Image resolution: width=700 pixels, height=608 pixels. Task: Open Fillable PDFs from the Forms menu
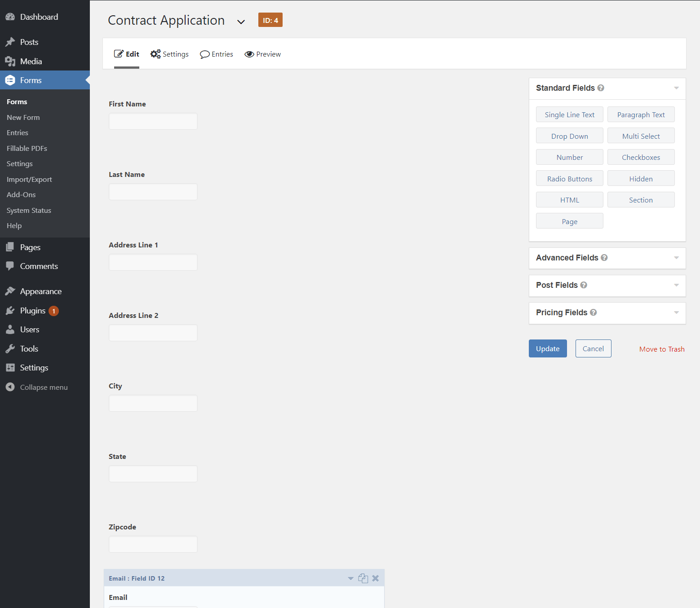click(27, 148)
